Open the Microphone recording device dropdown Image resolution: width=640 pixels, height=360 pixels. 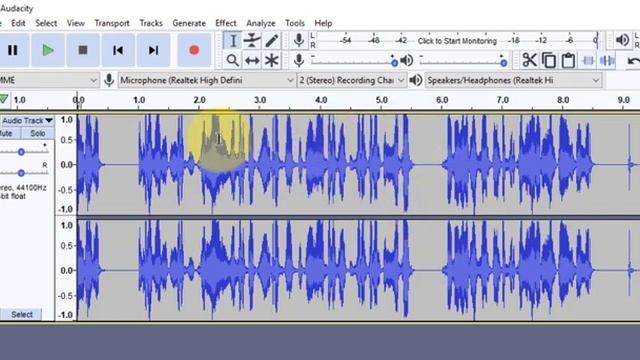pos(207,80)
